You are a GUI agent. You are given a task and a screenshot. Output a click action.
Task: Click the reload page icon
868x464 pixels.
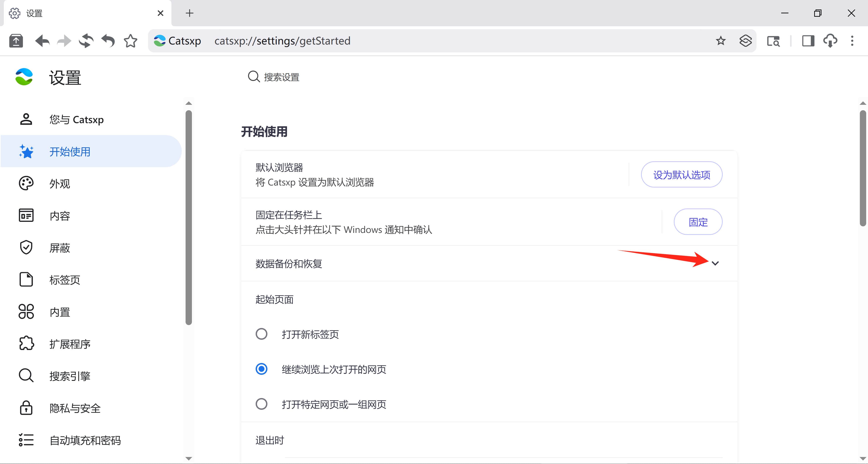[x=86, y=41]
